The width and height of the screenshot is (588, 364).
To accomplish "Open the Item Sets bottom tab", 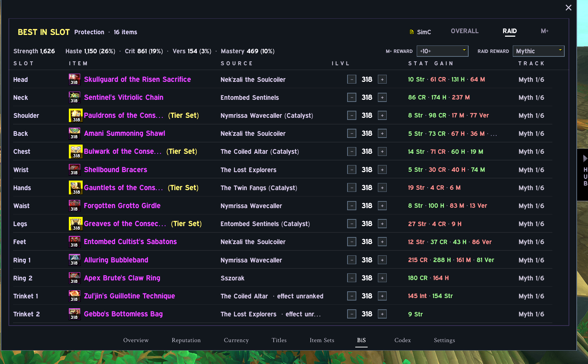I will pyautogui.click(x=322, y=340).
